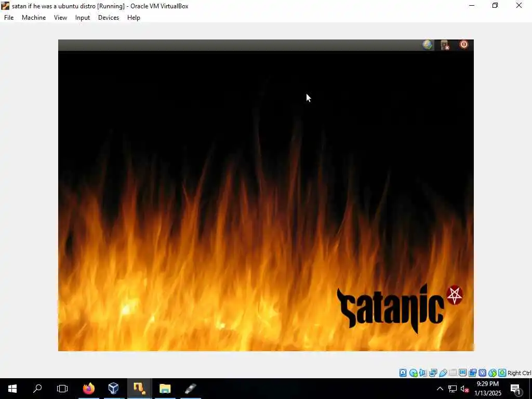Click the CPU virtualization status icon
Screen dimensions: 532x399
coord(482,373)
